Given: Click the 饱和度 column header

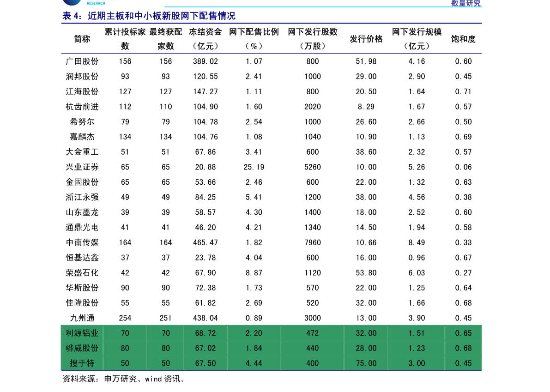Looking at the screenshot, I should (463, 39).
